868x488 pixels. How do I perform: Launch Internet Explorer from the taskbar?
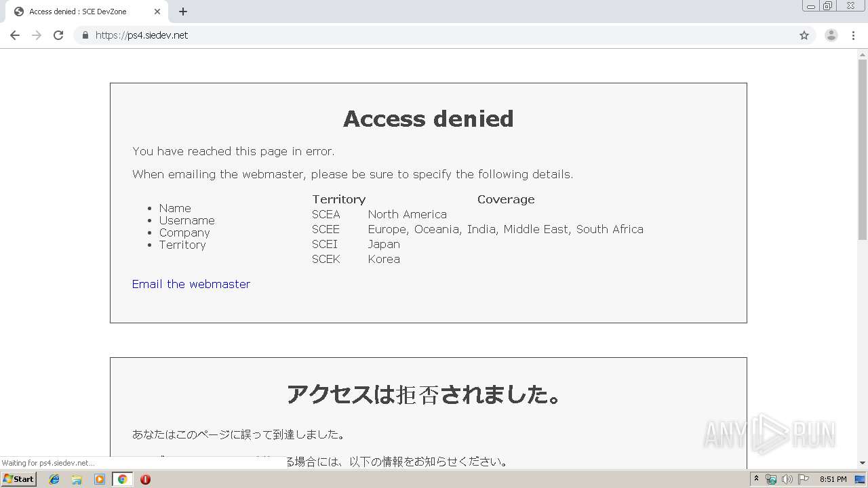coord(54,479)
